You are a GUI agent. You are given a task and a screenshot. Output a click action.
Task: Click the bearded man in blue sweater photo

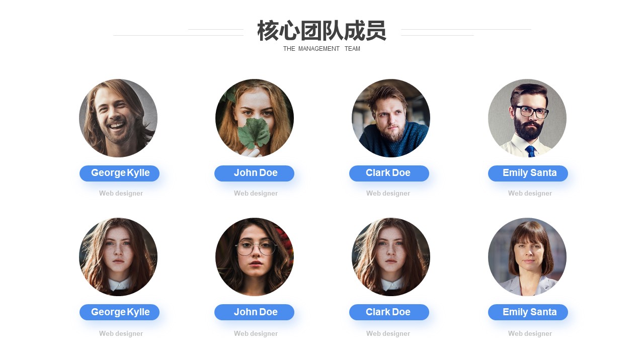click(x=391, y=118)
